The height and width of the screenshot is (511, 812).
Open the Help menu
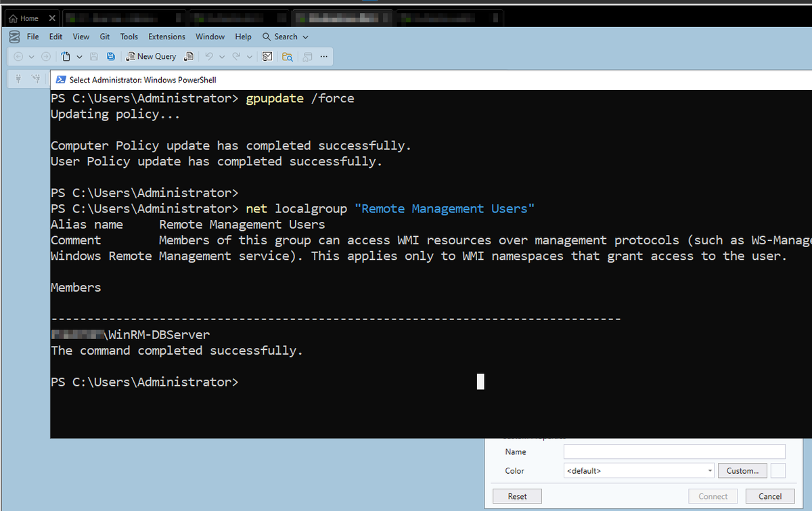244,37
